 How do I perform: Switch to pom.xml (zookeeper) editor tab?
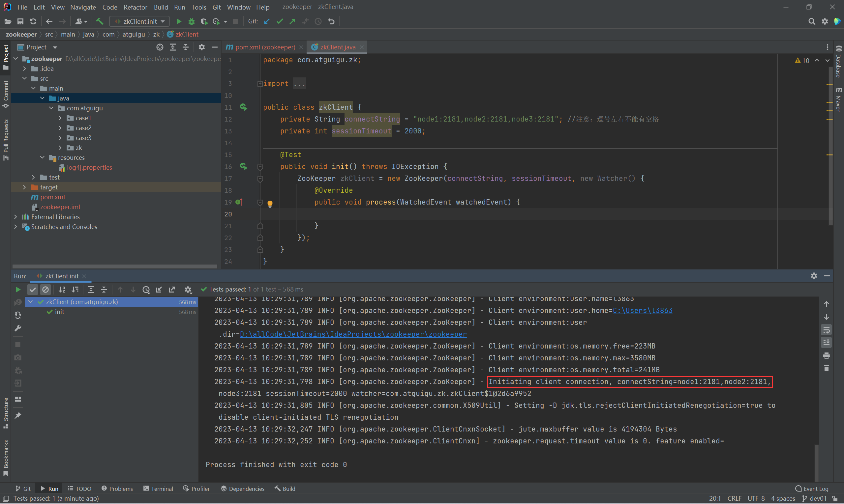point(265,47)
